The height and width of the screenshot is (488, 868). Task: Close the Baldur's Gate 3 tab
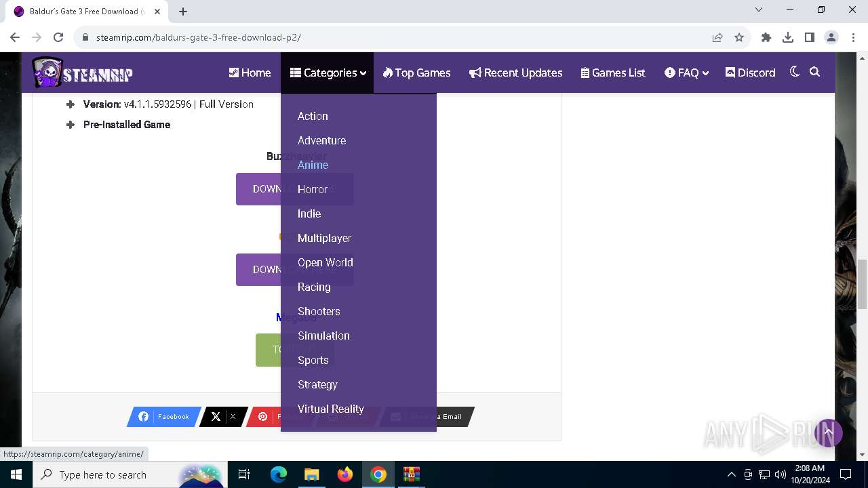157,12
